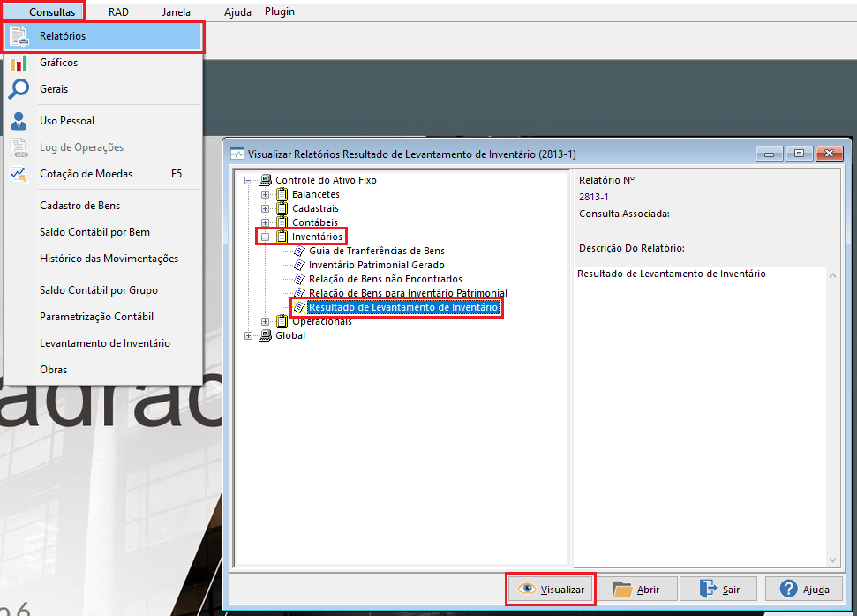
Task: Click the Controle do Ativo Fixo computer icon
Action: coord(265,180)
